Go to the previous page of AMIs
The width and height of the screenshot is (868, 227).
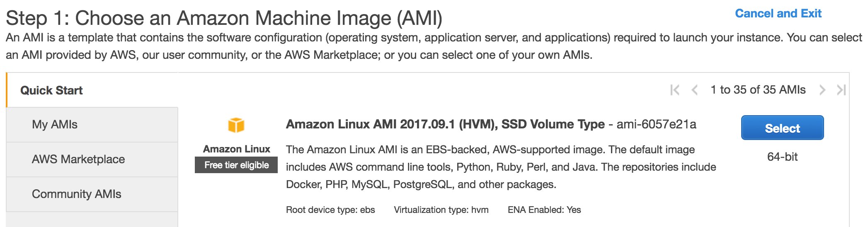pyautogui.click(x=695, y=90)
